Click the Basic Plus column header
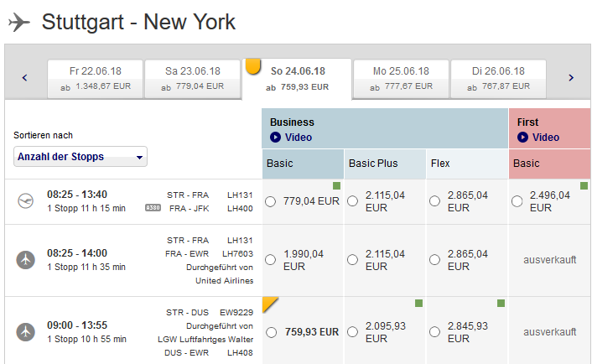The image size is (592, 364). tap(385, 164)
